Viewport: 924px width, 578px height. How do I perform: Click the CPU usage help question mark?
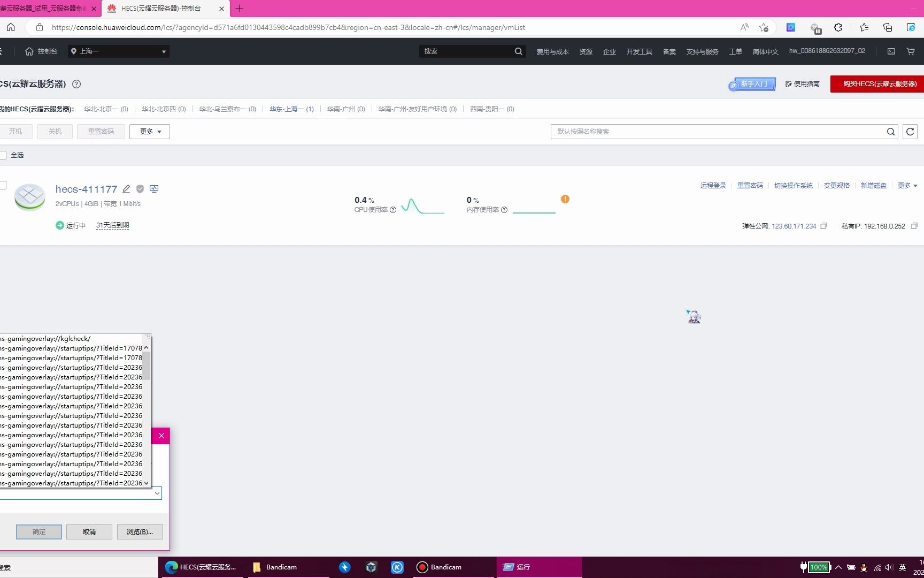click(x=394, y=210)
